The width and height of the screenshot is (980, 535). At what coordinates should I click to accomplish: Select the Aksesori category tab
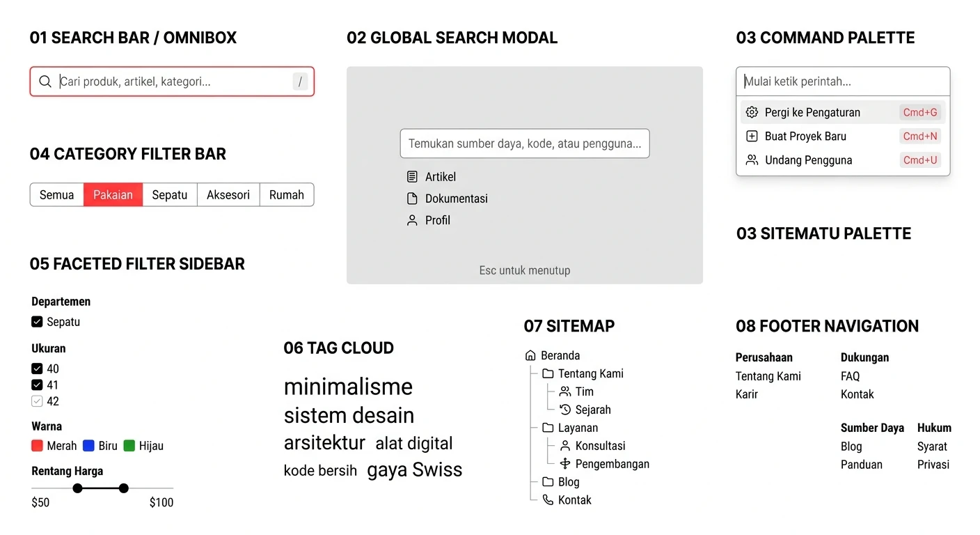tap(228, 195)
